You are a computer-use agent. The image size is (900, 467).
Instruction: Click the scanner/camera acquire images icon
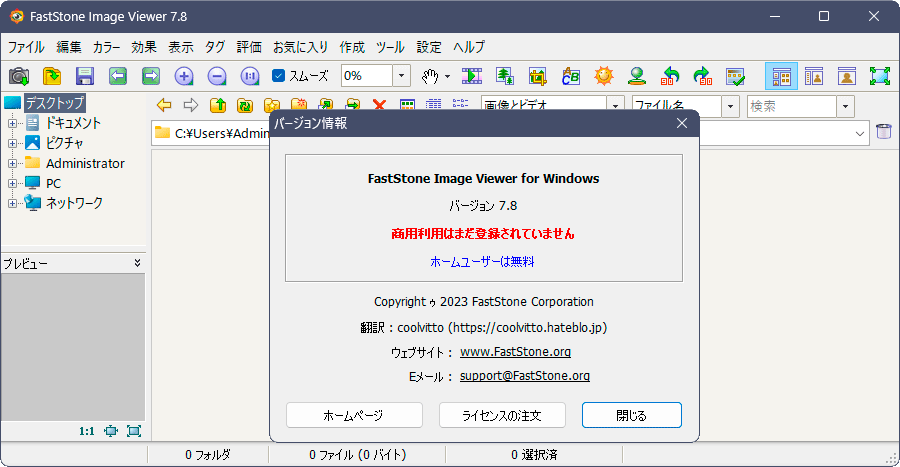19,76
